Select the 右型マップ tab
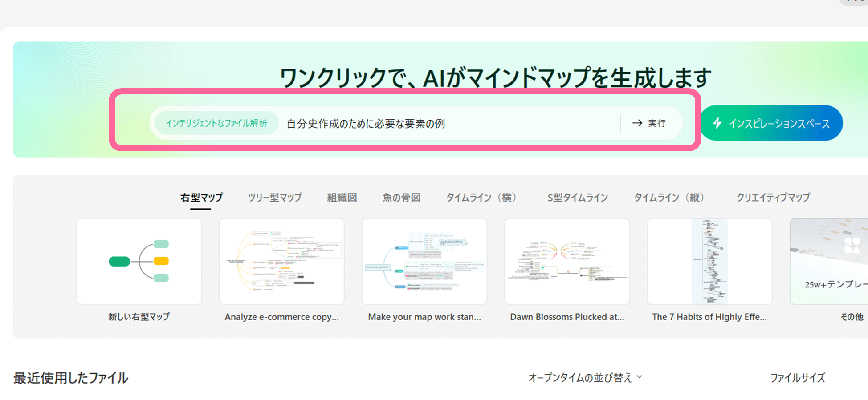868x400 pixels. [x=201, y=198]
